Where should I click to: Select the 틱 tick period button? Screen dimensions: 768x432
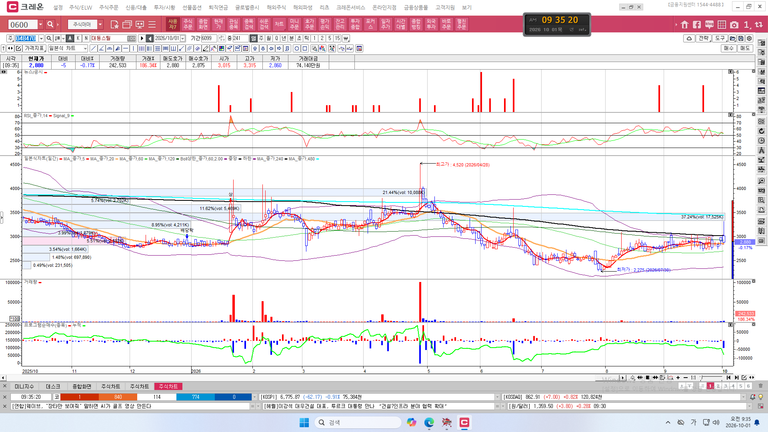click(x=306, y=38)
